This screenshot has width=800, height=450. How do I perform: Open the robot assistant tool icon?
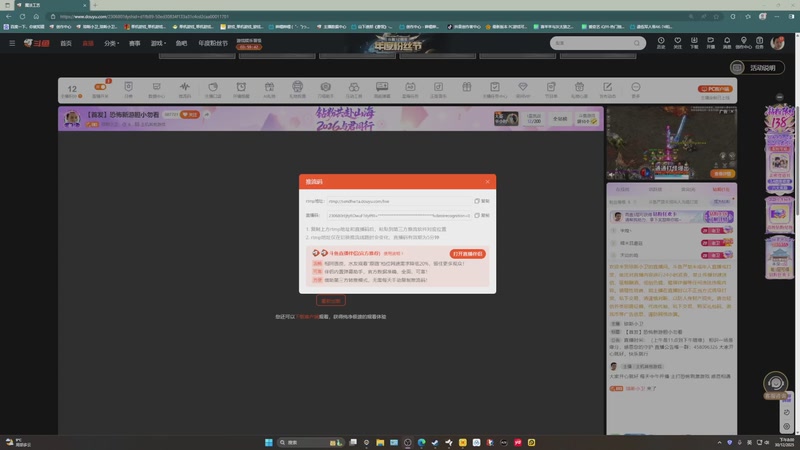297,86
